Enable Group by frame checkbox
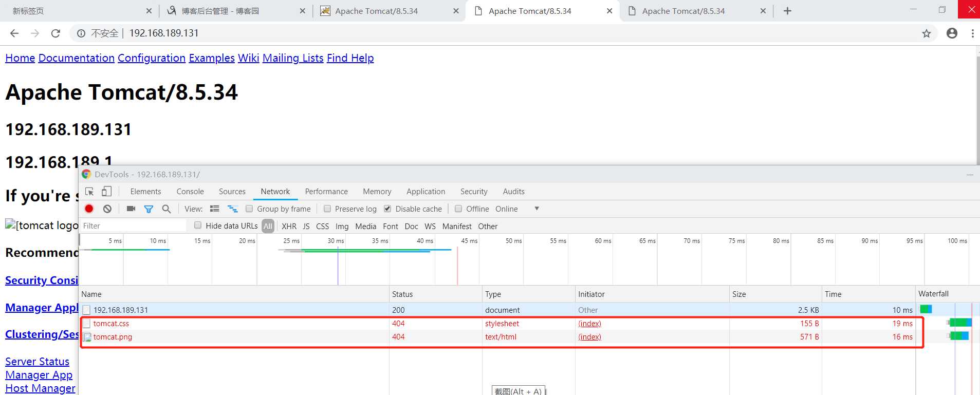Viewport: 980px width, 395px height. [x=249, y=209]
